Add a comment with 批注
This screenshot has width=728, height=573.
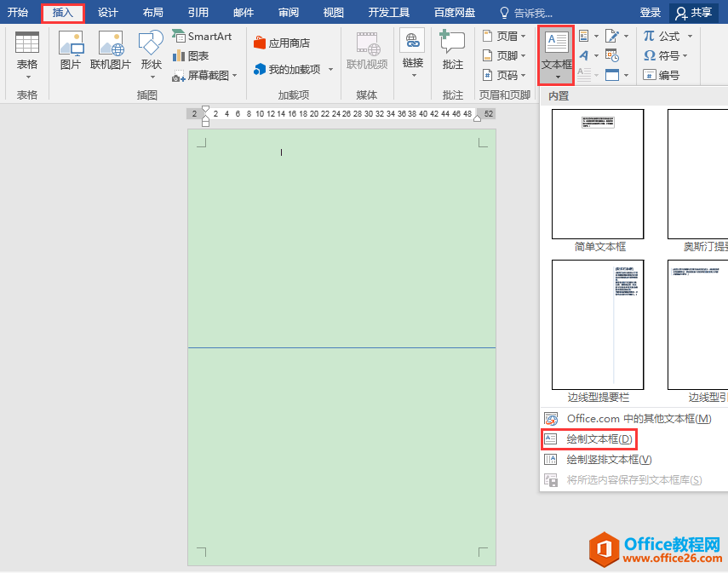(x=453, y=50)
